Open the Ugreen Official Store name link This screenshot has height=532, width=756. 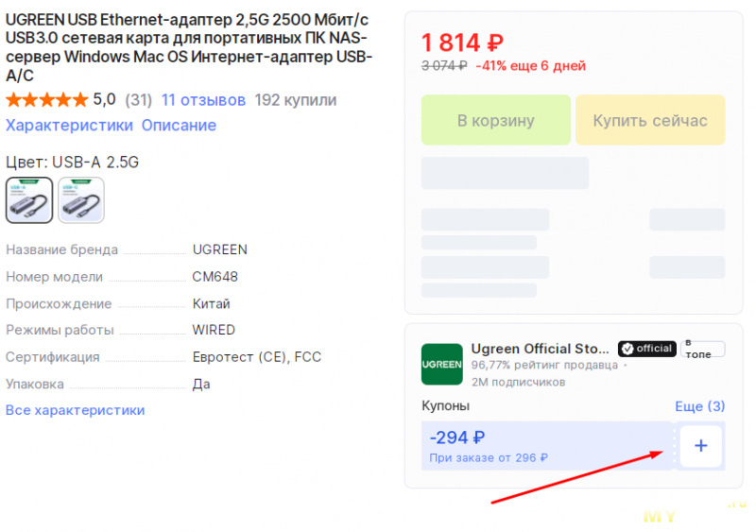pyautogui.click(x=541, y=349)
